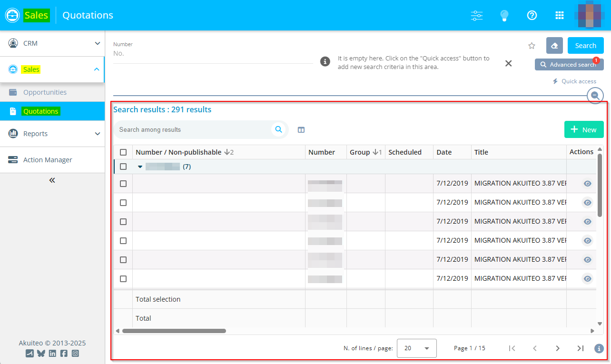Check the checkbox of the first quotation row

(x=123, y=184)
